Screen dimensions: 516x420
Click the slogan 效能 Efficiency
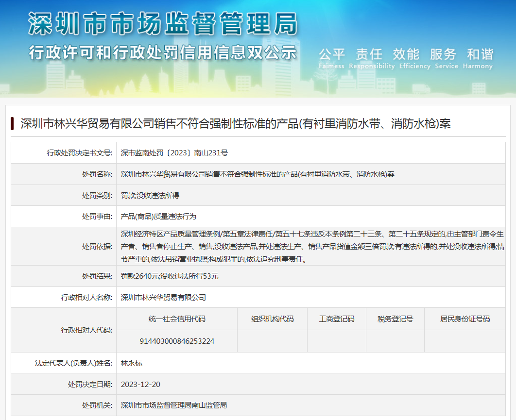(414, 59)
